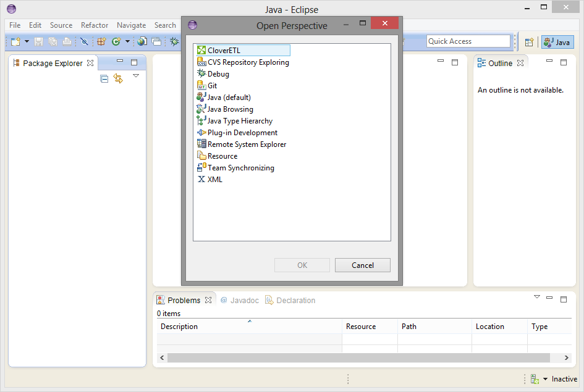
Task: Open the Inactive status bar dropdown arrow
Action: coord(545,379)
